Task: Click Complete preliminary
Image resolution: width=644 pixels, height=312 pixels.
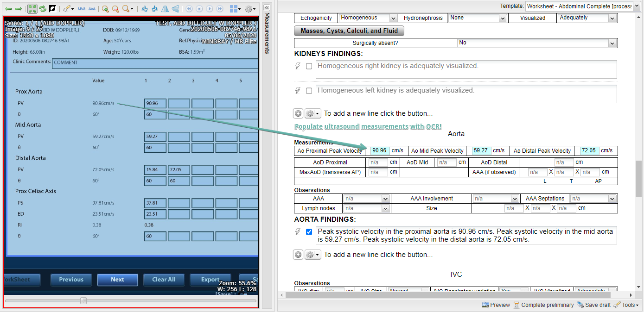Action: pyautogui.click(x=543, y=305)
